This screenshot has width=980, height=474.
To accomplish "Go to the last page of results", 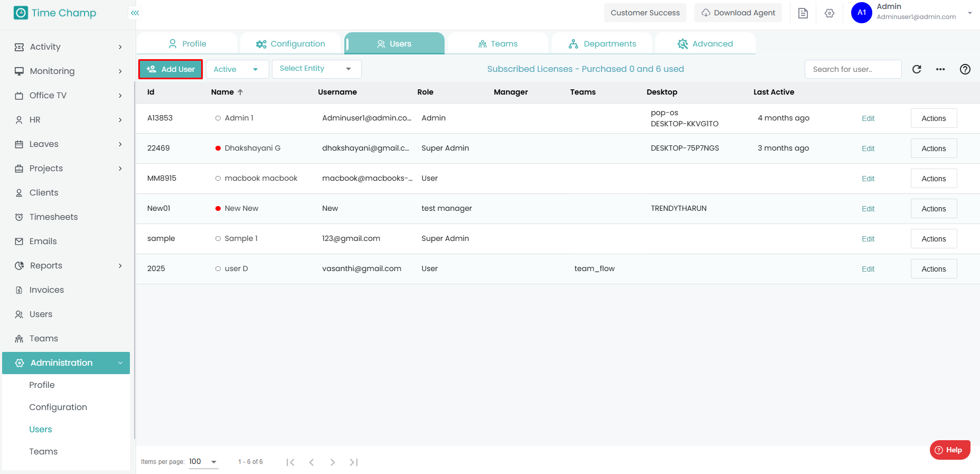I will pyautogui.click(x=354, y=462).
